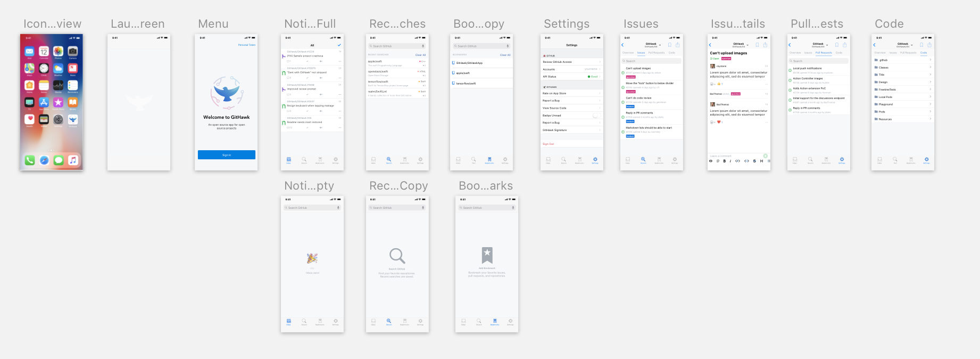980x359 pixels.
Task: Tap the Camera app icon on home screen
Action: click(x=73, y=51)
